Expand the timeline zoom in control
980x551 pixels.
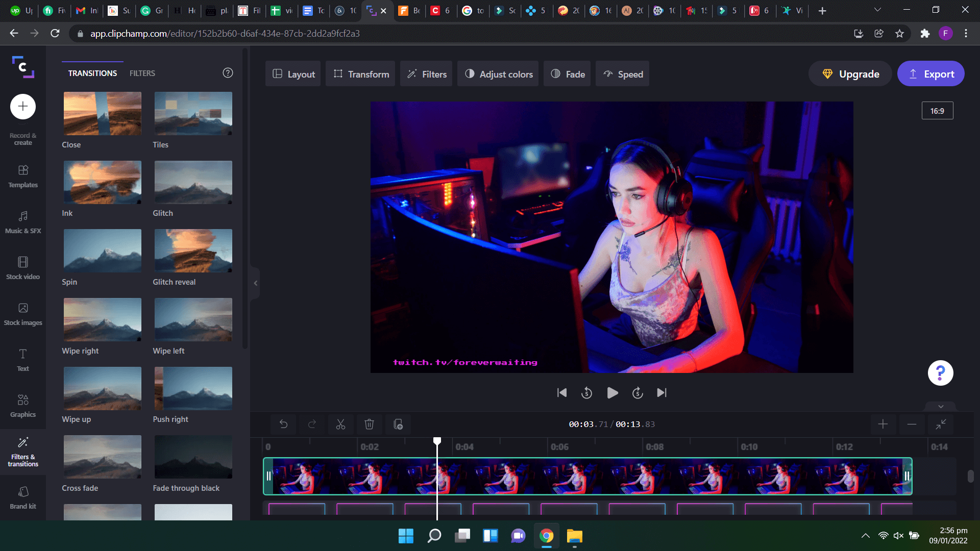pyautogui.click(x=883, y=424)
